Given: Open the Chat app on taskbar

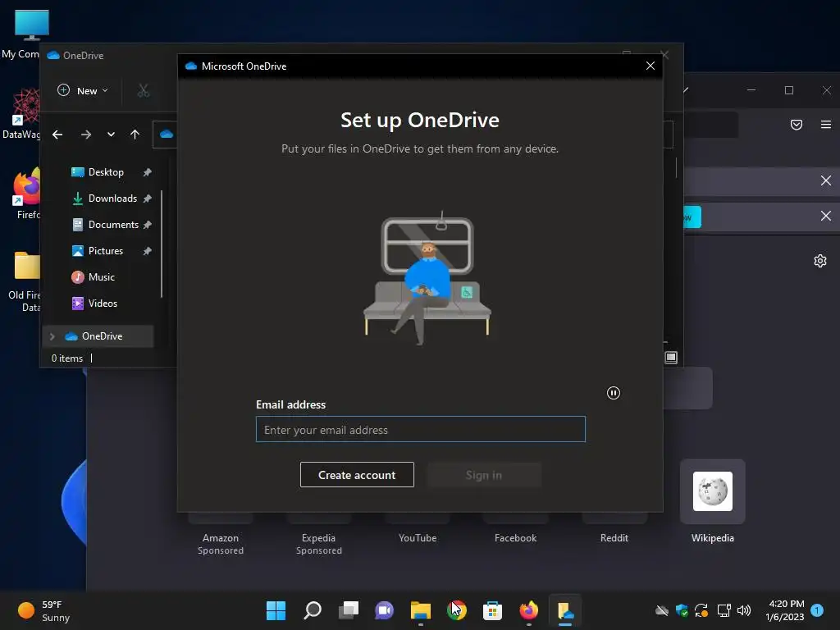Looking at the screenshot, I should [x=384, y=610].
